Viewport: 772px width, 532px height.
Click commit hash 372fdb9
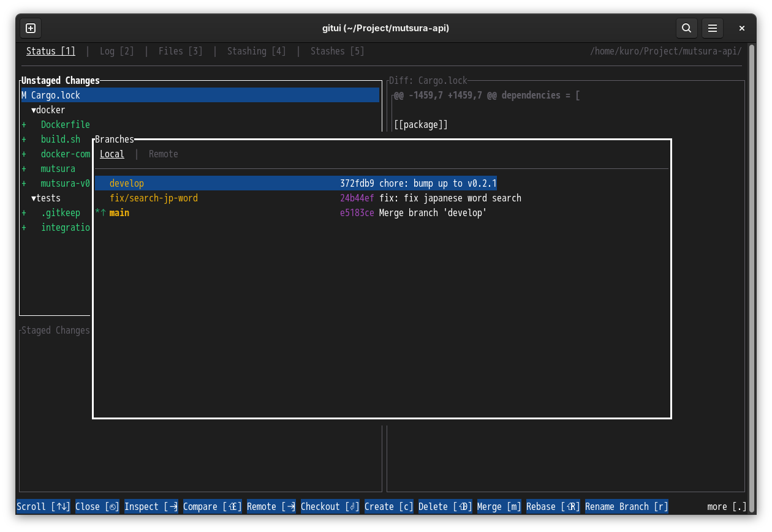[357, 184]
